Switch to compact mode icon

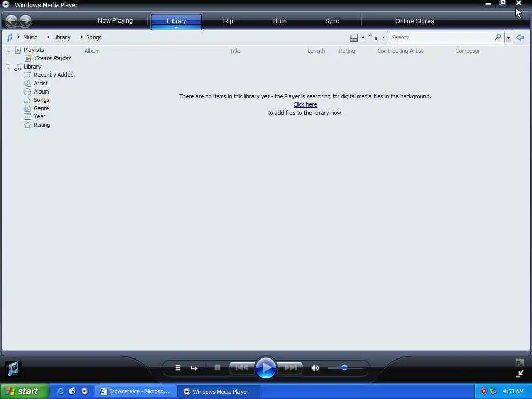pyautogui.click(x=520, y=374)
